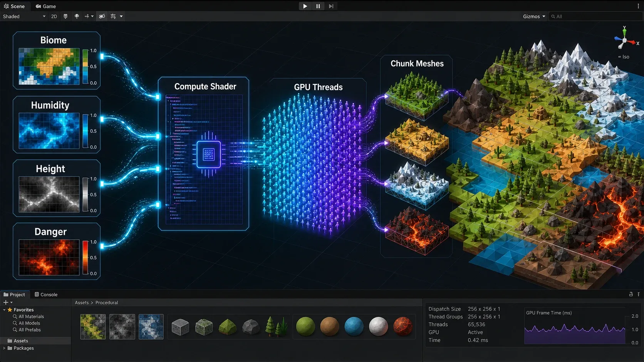
Task: Toggle the 2D view mode
Action: [54, 17]
